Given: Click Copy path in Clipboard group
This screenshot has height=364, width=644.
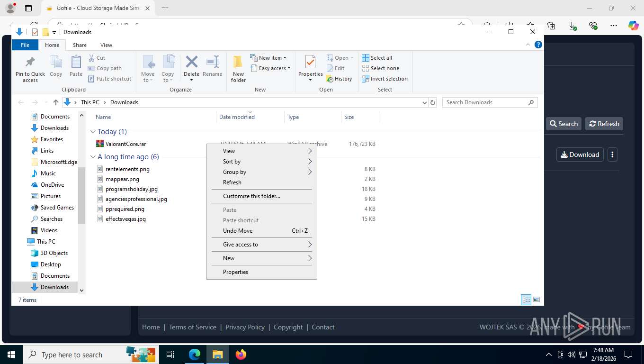Looking at the screenshot, I should click(x=105, y=68).
